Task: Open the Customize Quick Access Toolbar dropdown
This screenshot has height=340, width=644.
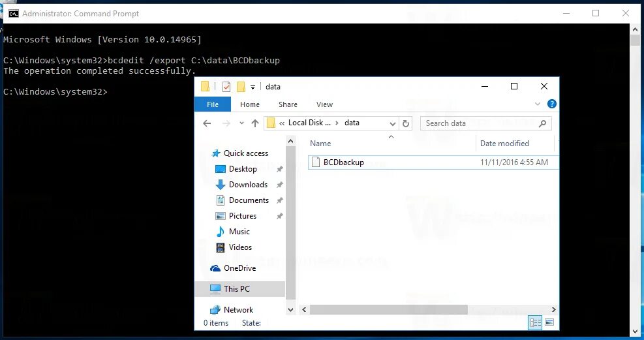Action: (253, 87)
